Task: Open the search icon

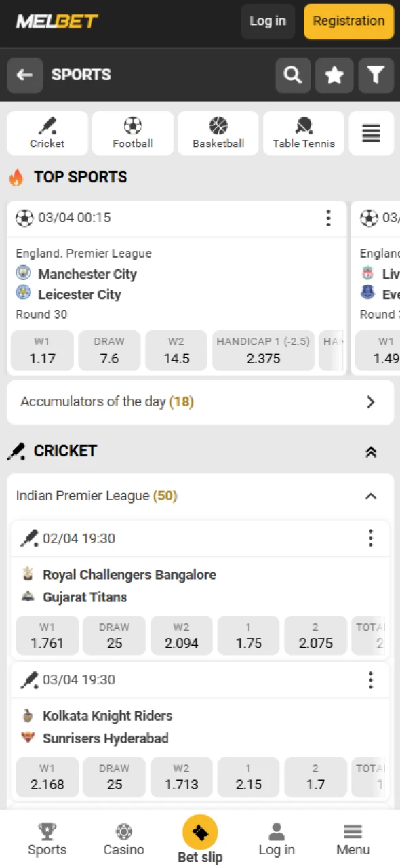Action: [x=292, y=75]
